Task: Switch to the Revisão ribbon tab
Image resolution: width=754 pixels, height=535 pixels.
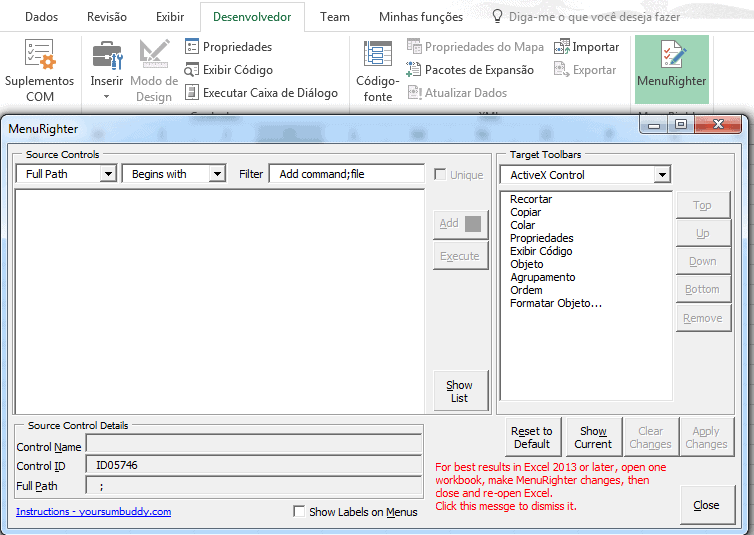Action: point(107,17)
